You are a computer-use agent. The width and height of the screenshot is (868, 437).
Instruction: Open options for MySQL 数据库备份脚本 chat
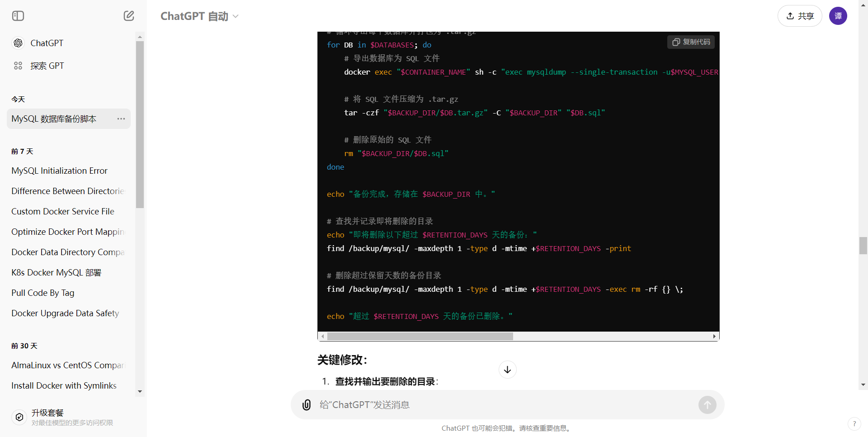(x=121, y=119)
